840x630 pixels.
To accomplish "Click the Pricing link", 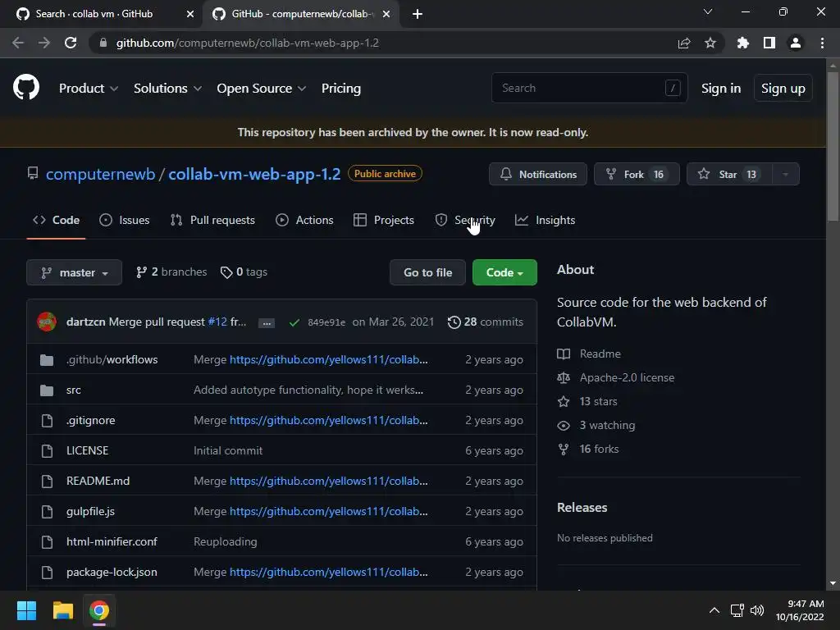I will (x=341, y=89).
